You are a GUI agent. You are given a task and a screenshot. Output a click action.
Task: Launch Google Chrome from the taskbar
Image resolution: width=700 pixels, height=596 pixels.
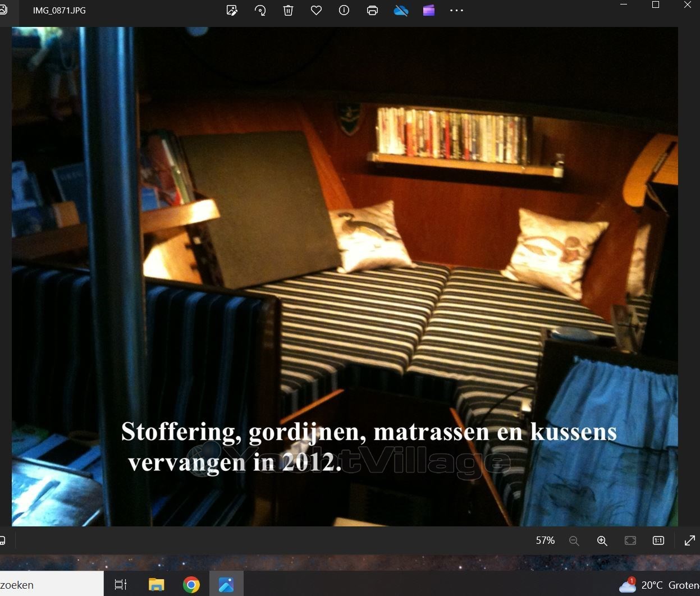[191, 585]
